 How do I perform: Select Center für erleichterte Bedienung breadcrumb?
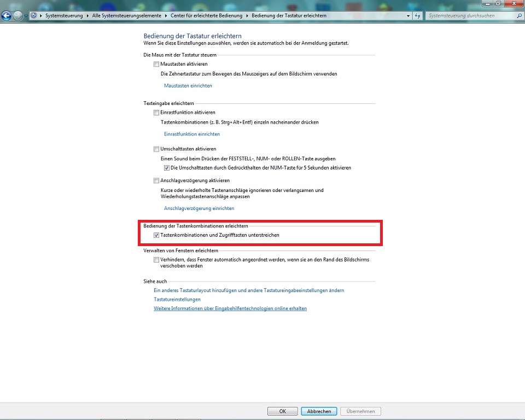[206, 16]
